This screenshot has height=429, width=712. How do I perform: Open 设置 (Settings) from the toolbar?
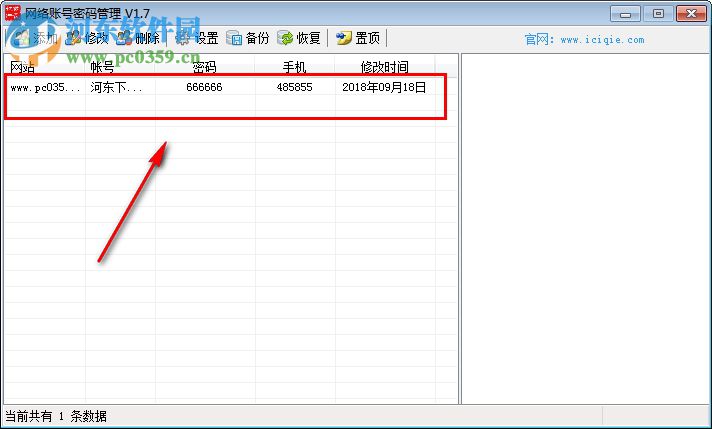pyautogui.click(x=197, y=38)
